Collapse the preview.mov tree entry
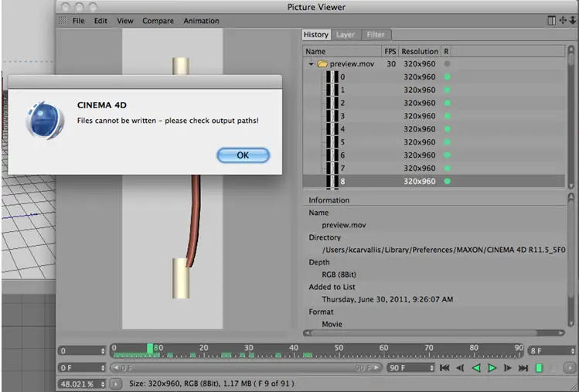This screenshot has height=392, width=579. 311,64
